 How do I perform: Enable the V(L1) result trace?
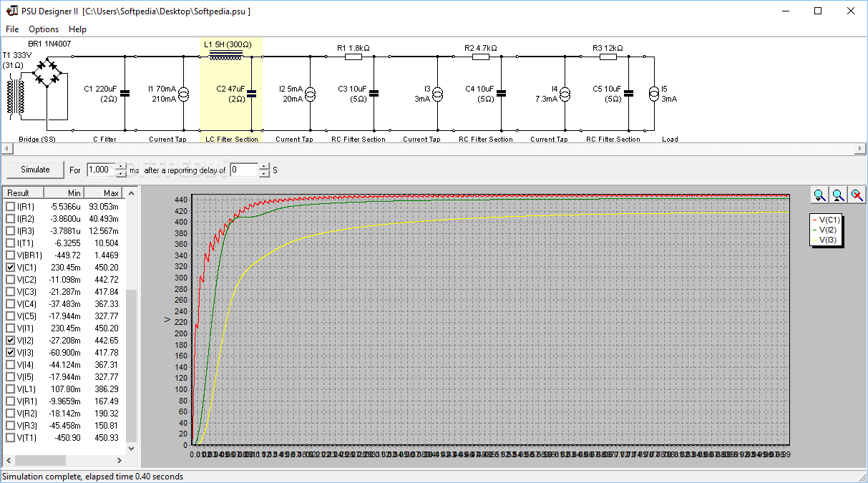click(x=10, y=389)
